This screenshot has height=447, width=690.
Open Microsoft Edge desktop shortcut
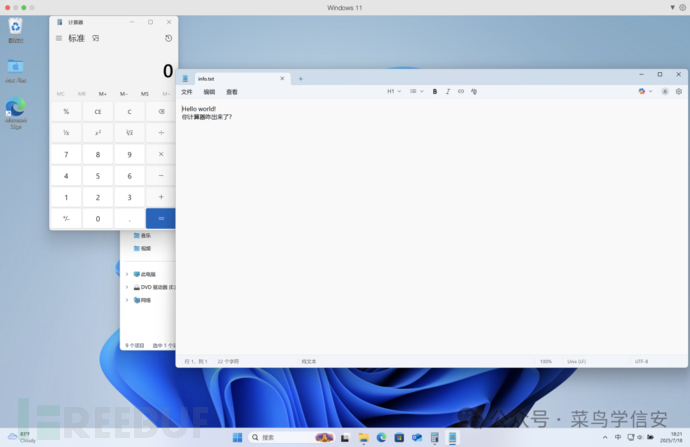point(15,113)
